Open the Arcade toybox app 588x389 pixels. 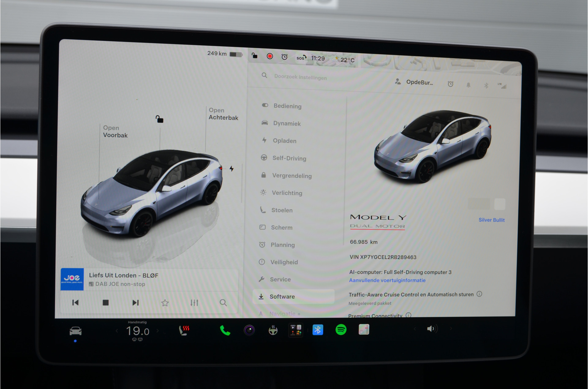point(296,330)
